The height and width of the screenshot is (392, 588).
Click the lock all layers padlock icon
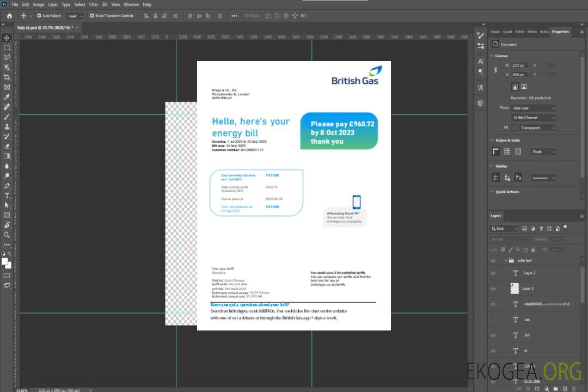click(533, 249)
